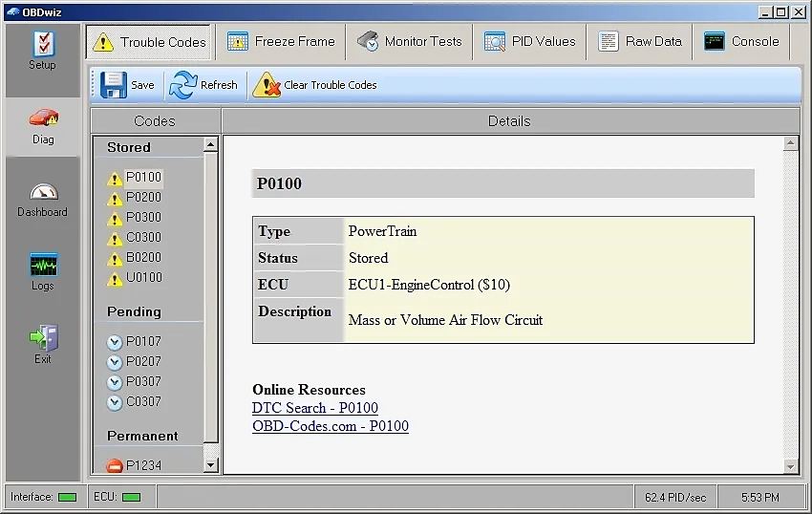Select stored code P0200 label
Image resolution: width=812 pixels, height=514 pixels.
click(x=143, y=198)
